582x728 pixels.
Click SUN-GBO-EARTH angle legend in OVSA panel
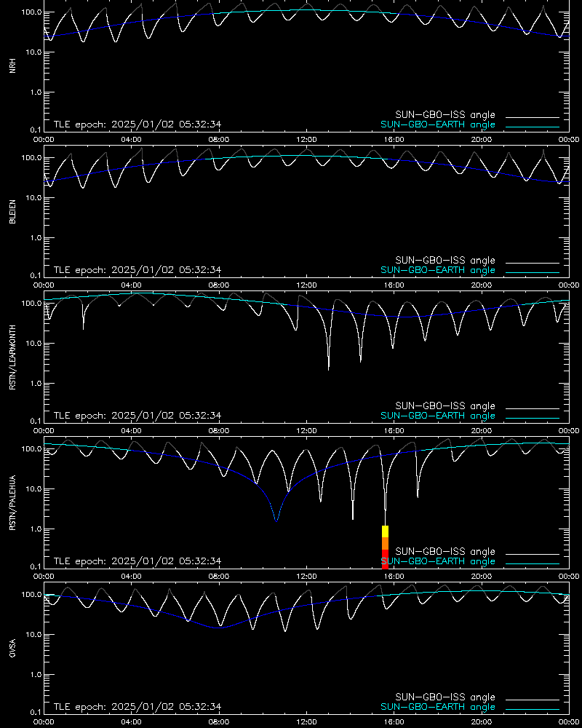tap(438, 707)
